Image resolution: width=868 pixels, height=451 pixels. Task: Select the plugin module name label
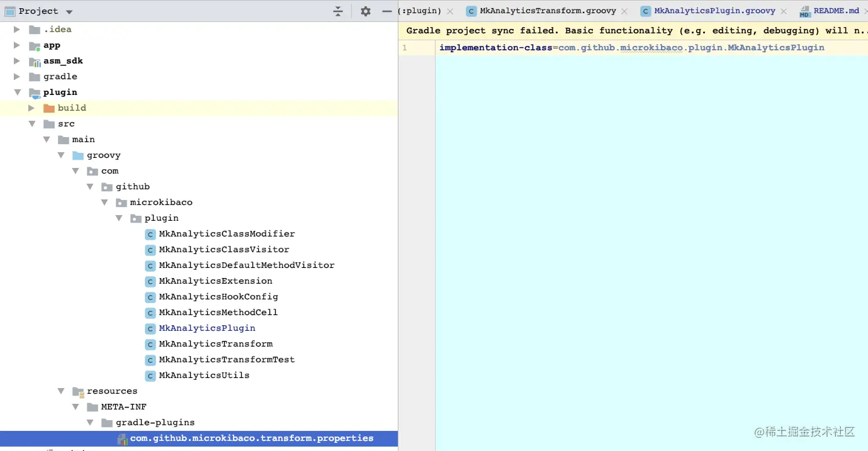[x=60, y=92]
